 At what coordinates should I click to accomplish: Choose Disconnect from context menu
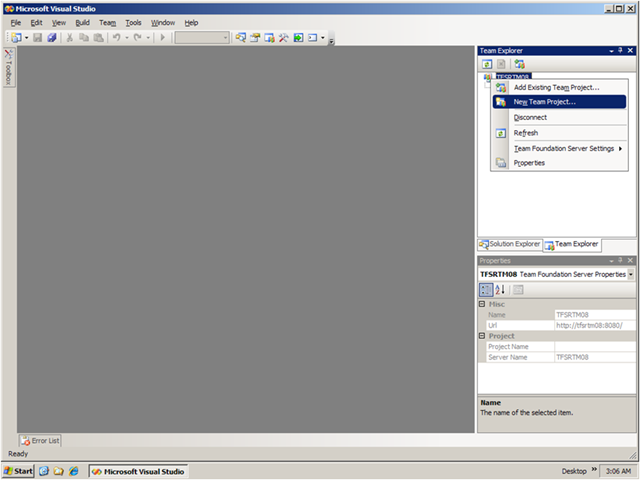point(559,118)
